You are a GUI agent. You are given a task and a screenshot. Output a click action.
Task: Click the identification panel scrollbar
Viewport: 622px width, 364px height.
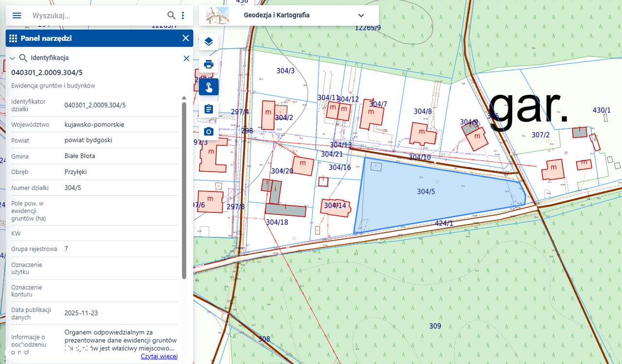(x=184, y=190)
